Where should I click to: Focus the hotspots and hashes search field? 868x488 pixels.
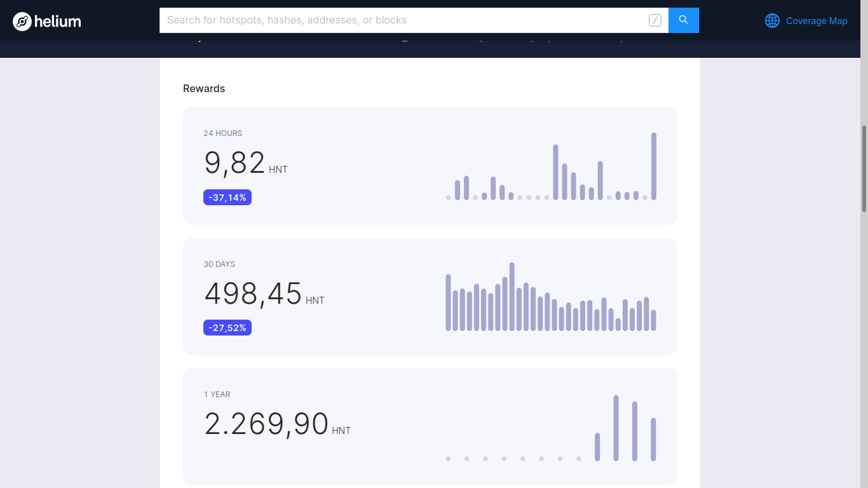click(x=400, y=20)
